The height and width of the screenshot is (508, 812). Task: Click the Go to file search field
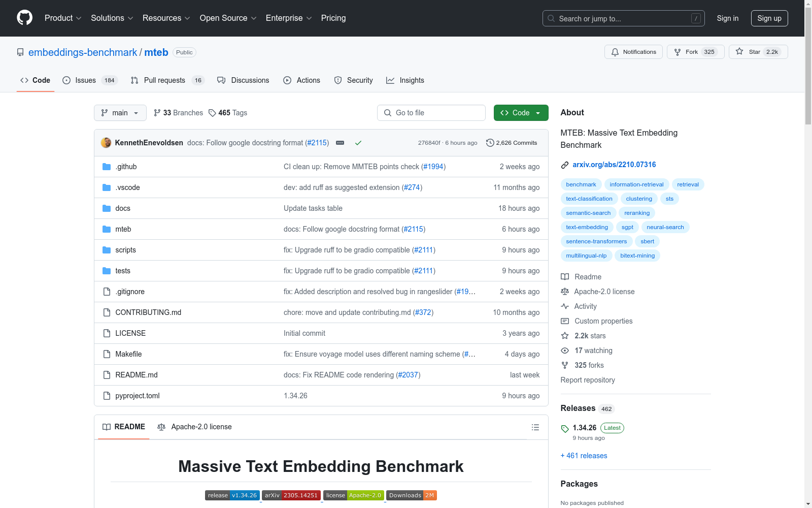click(x=431, y=113)
